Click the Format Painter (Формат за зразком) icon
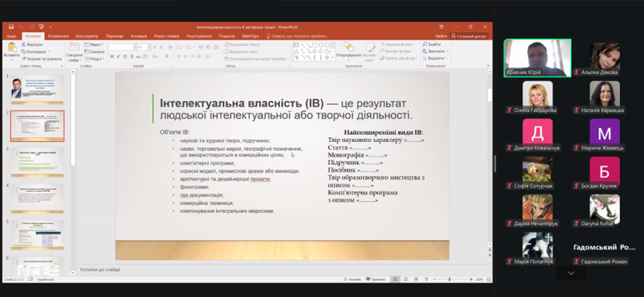 [x=24, y=59]
